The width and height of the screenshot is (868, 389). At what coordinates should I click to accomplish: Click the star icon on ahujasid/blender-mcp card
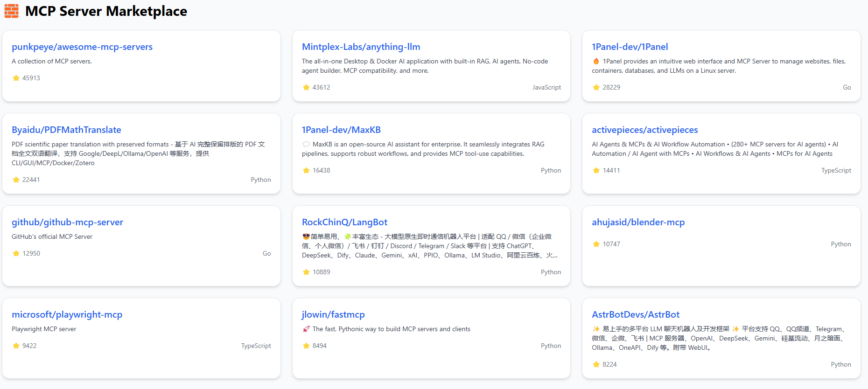[x=596, y=244]
